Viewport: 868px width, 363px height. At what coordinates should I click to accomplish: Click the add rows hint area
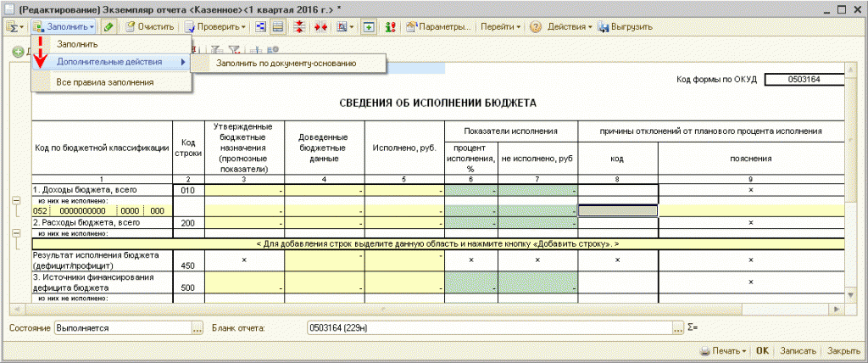tap(438, 244)
